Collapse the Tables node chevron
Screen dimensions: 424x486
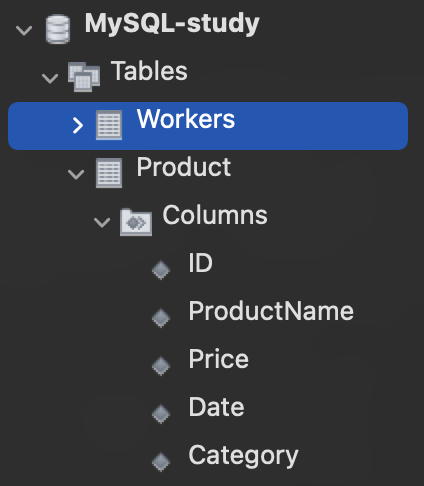(50, 78)
